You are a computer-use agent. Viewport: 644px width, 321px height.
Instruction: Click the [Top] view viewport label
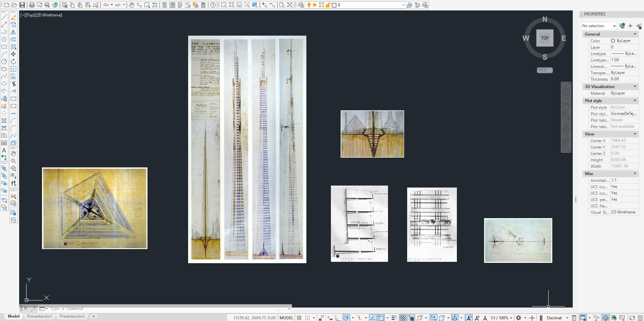pos(30,15)
